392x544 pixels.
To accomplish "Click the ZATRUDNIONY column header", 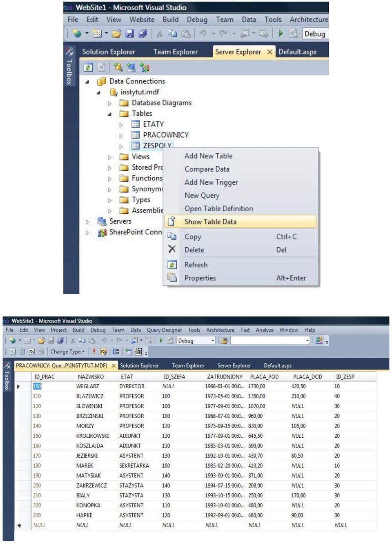I will [x=225, y=377].
